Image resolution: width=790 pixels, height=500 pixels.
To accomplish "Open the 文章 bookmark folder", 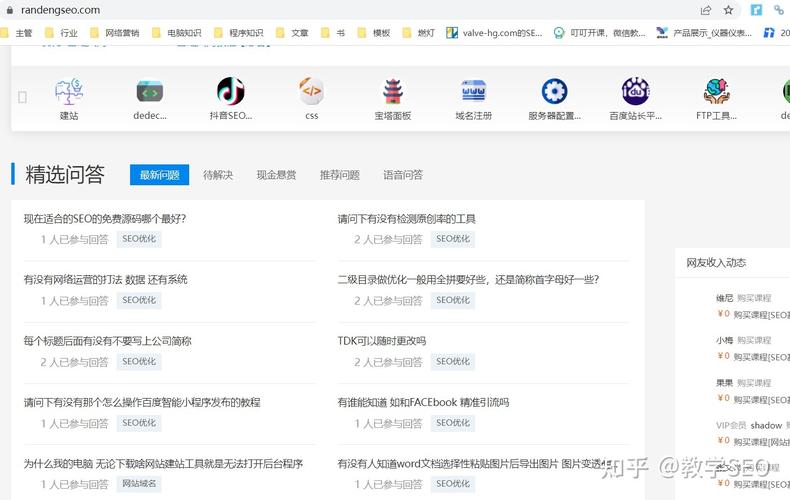I will (292, 33).
